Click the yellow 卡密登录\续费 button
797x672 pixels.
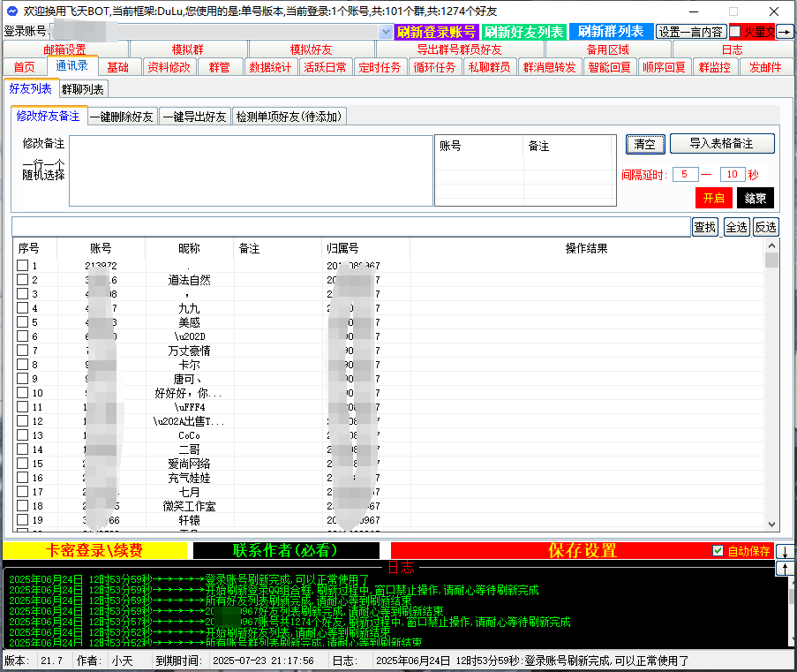[95, 550]
